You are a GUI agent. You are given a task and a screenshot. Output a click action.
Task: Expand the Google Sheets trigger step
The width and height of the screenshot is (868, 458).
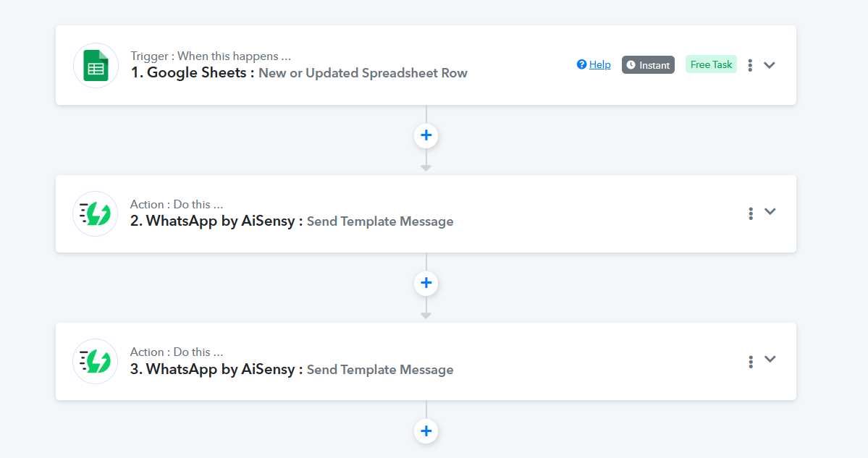point(770,65)
